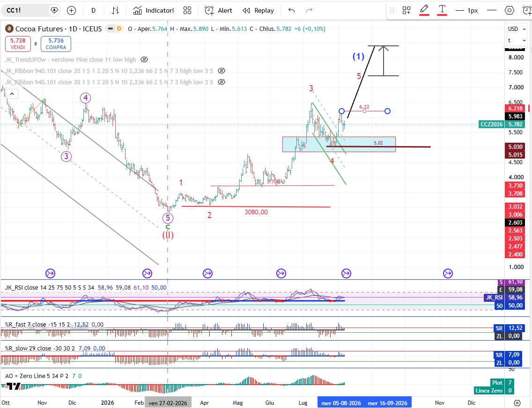Show the first JK_Ribbon indicator
Screen dimensions: 532x408
tap(222, 71)
